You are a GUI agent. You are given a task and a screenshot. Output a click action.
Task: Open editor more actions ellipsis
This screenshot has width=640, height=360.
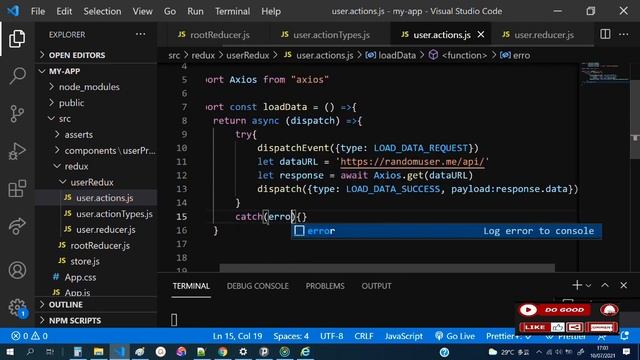(x=624, y=35)
